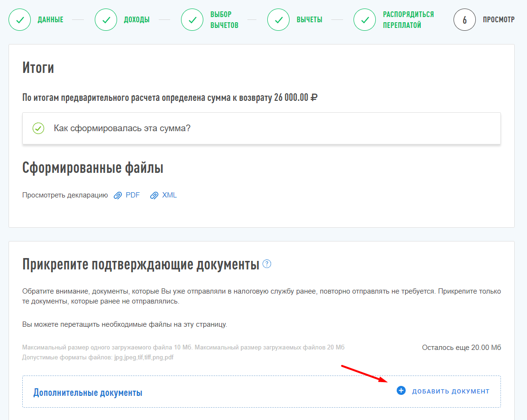The image size is (527, 420).
Task: Click the Дополнительные документы heading
Action: pos(88,393)
